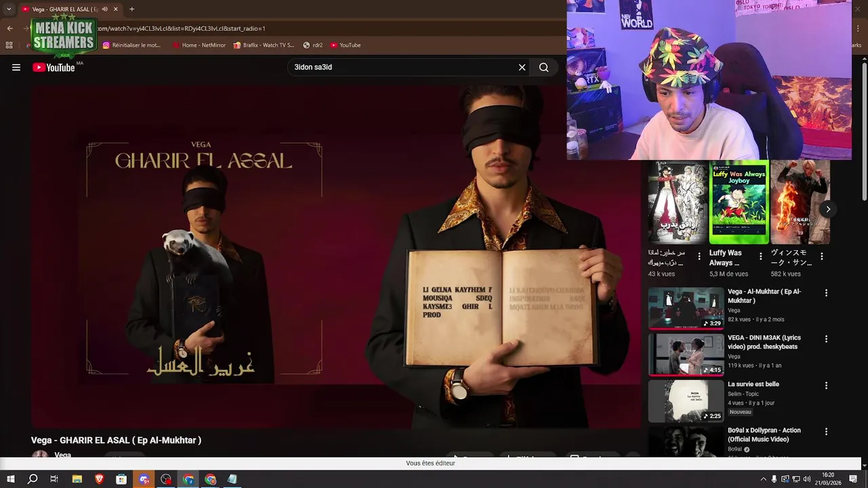The image size is (868, 488).
Task: Open the Arabic-titled short with 43 k vues
Action: (x=677, y=202)
